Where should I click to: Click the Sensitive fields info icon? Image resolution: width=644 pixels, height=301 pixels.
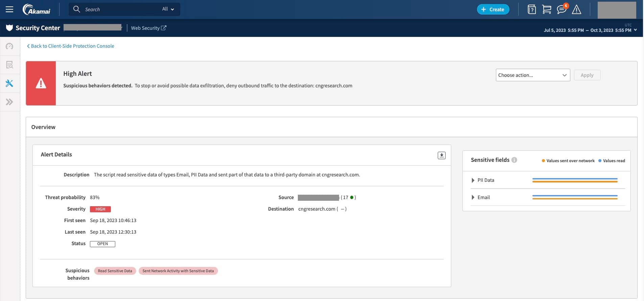[x=514, y=160]
